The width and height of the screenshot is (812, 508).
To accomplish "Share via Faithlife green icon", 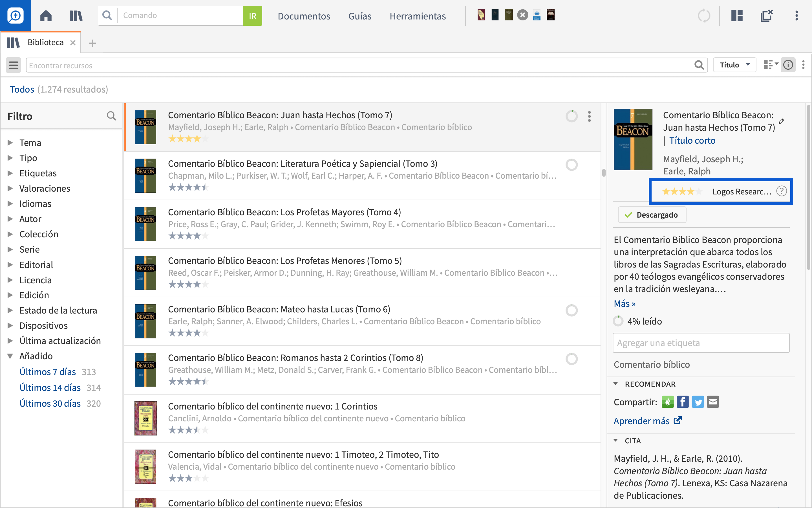I will click(x=667, y=402).
